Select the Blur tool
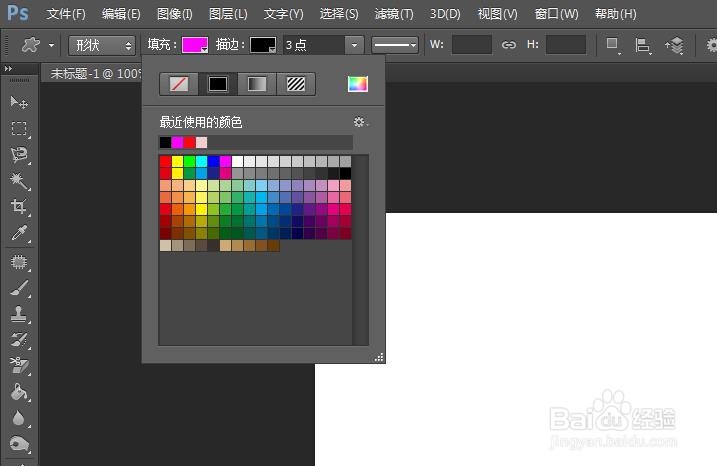717x466 pixels. point(19,418)
